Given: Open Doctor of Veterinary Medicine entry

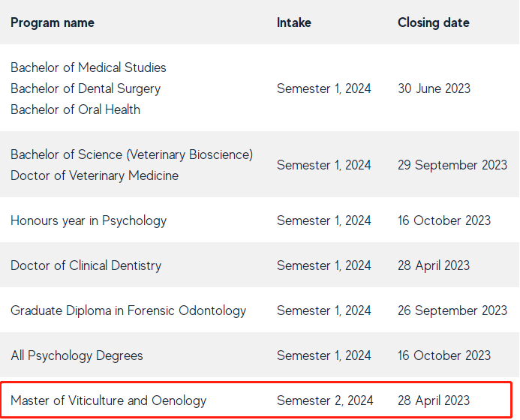Looking at the screenshot, I should click(95, 175).
